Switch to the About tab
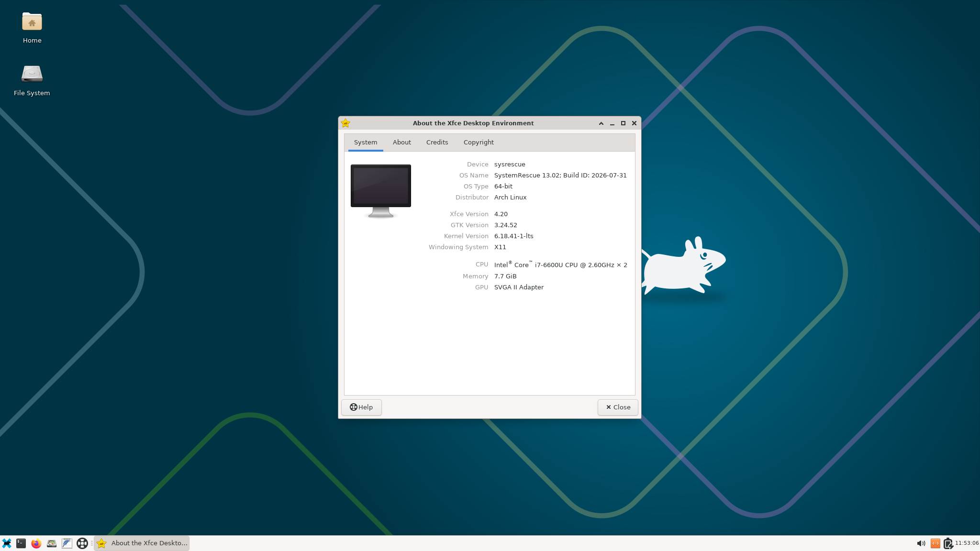Viewport: 980px width, 551px height. [x=402, y=143]
